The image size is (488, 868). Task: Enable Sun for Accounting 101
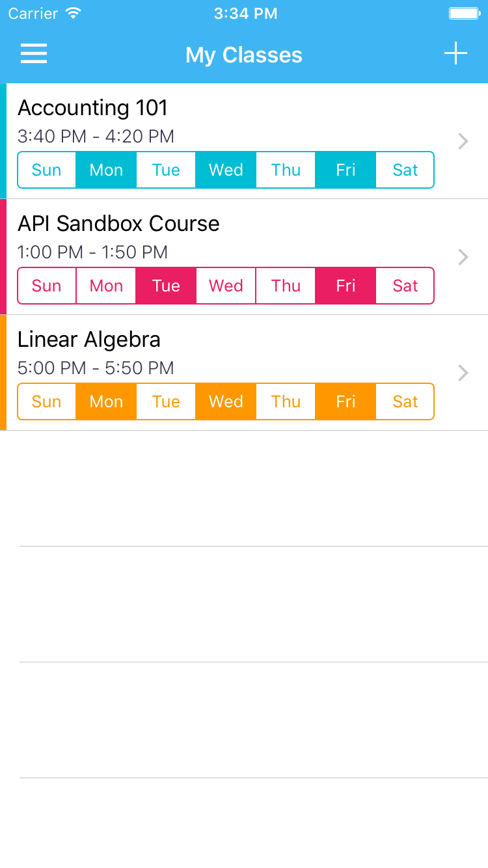[46, 170]
